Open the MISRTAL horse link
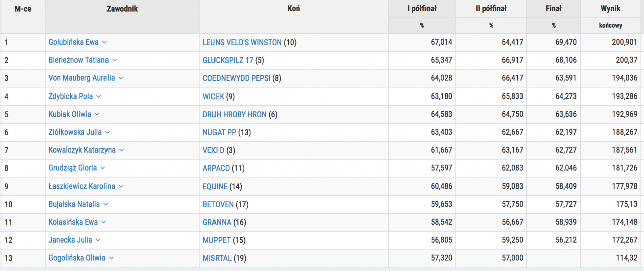Viewport: 644px width, 271px height. (217, 258)
